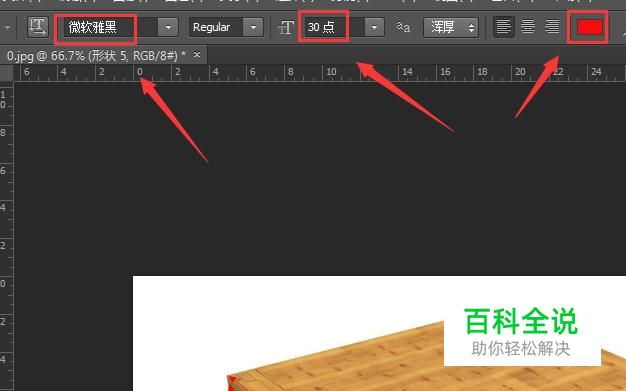
Task: Switch to the 0.jpg document tab
Action: [x=97, y=56]
